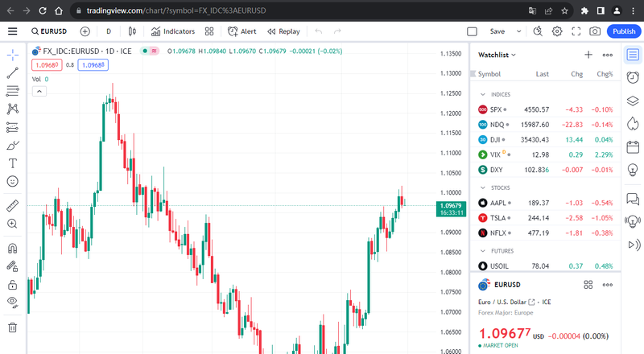
Task: Open the Chats panel
Action: coord(633,199)
